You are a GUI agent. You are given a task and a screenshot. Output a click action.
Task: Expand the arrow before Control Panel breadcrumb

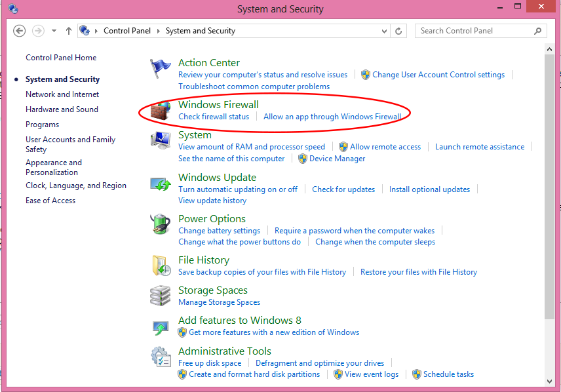pos(96,31)
